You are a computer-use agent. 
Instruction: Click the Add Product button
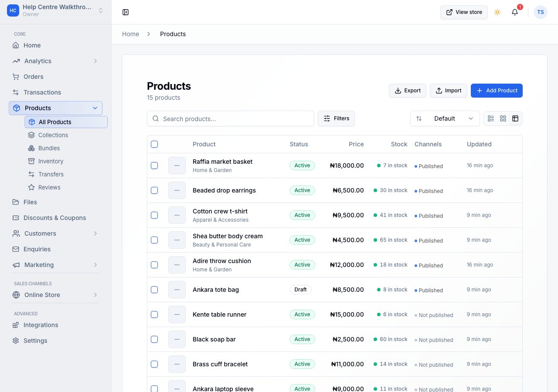coord(497,91)
